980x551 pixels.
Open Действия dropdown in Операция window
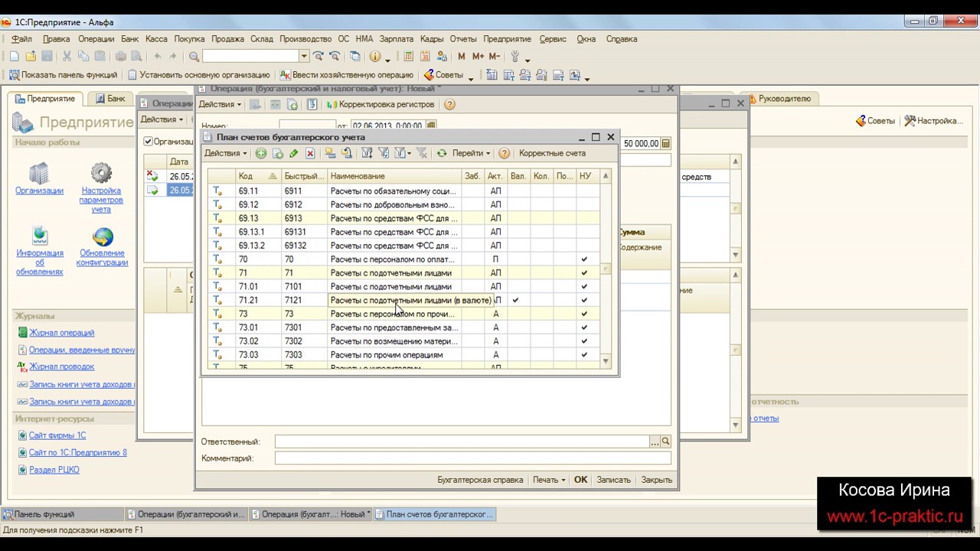pyautogui.click(x=220, y=105)
